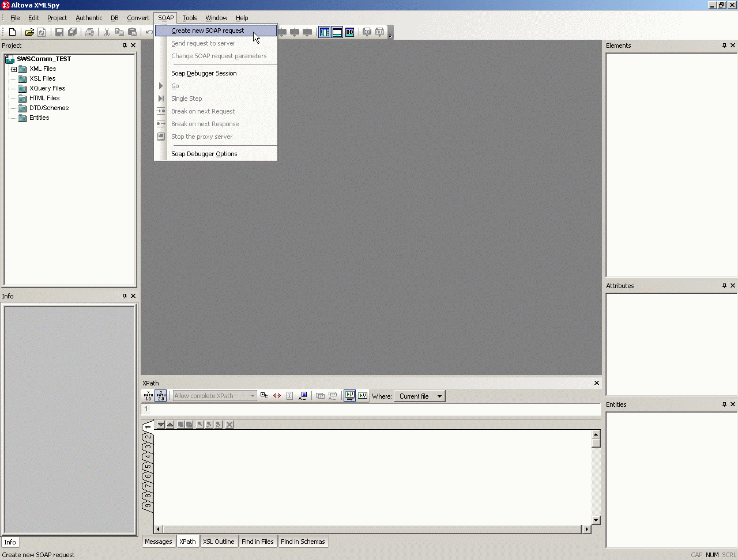Viewport: 738px width, 560px height.
Task: Click the evaluate XPath on button icon
Action: click(x=363, y=396)
